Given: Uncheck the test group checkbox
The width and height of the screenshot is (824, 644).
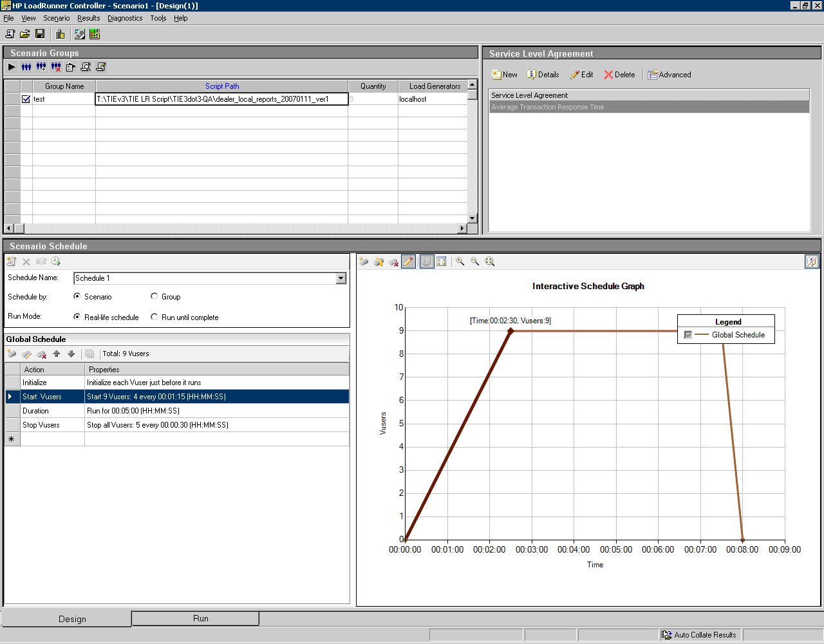Looking at the screenshot, I should tap(26, 99).
